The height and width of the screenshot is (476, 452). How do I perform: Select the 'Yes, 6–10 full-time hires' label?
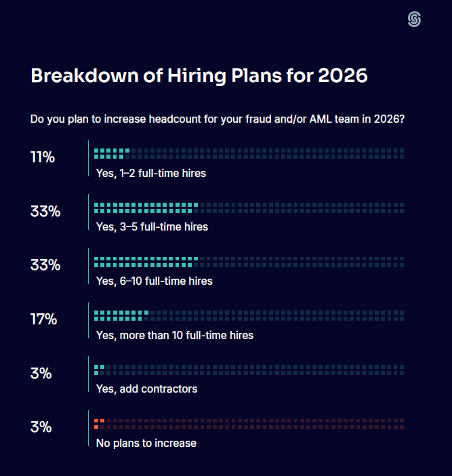(155, 281)
